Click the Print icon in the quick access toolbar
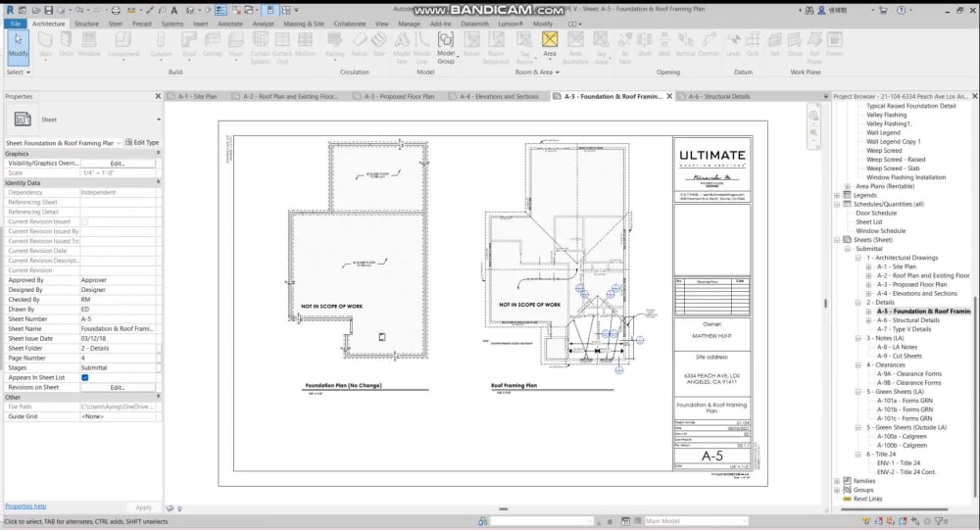The width and height of the screenshot is (980, 530). [116, 10]
